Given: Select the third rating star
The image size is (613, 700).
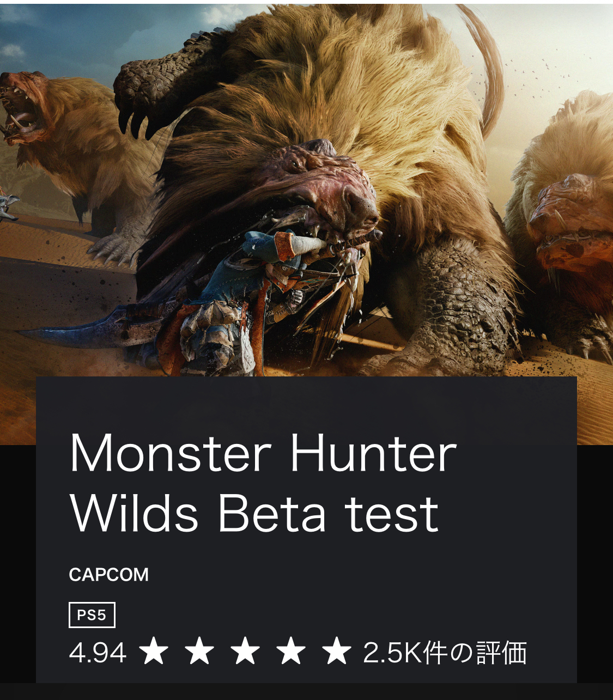Looking at the screenshot, I should click(x=245, y=652).
